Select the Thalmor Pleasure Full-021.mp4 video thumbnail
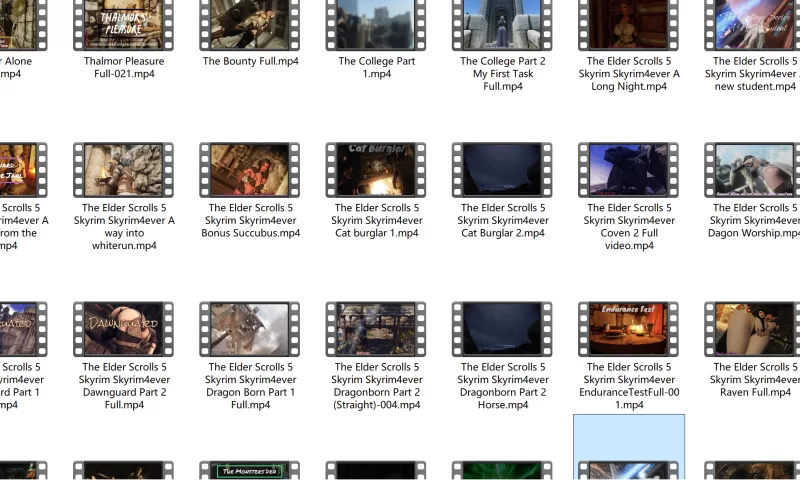 pos(124,25)
